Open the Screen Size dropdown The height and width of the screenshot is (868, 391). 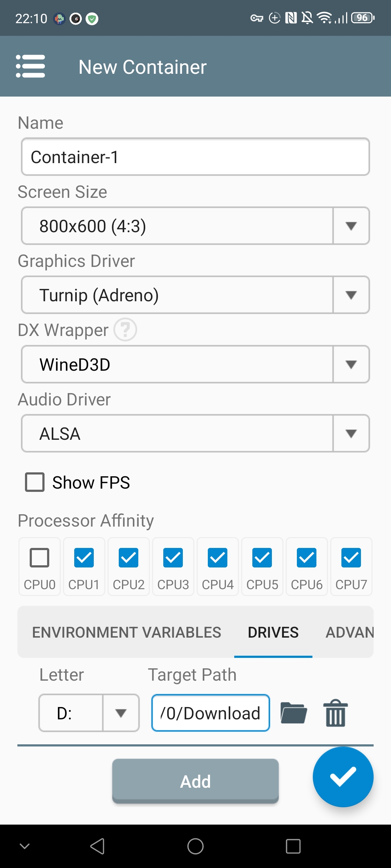click(195, 226)
